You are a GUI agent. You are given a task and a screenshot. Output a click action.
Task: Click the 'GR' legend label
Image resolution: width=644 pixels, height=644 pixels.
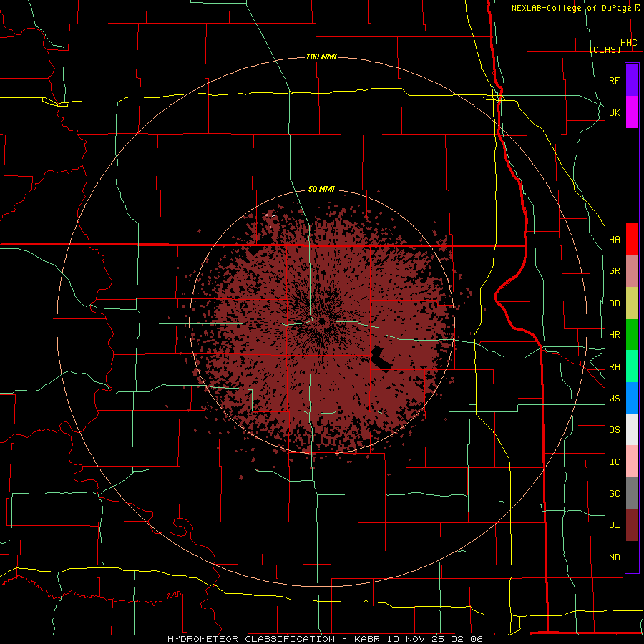click(614, 271)
